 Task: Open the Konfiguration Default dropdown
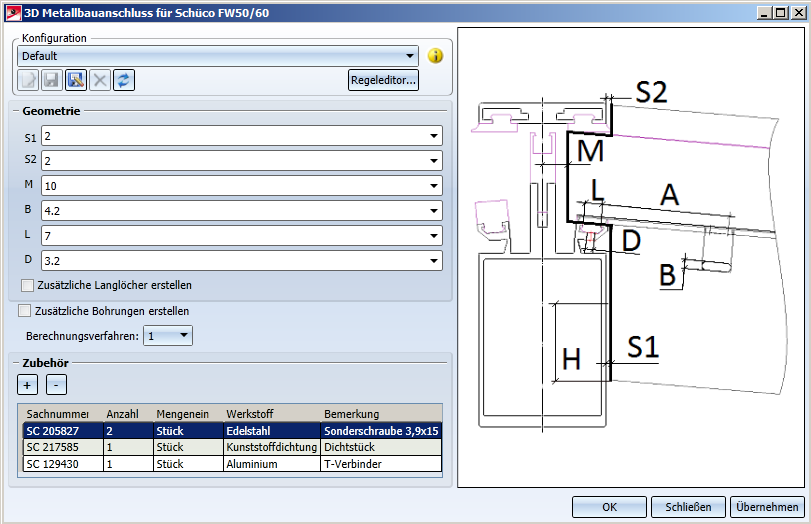pos(411,56)
